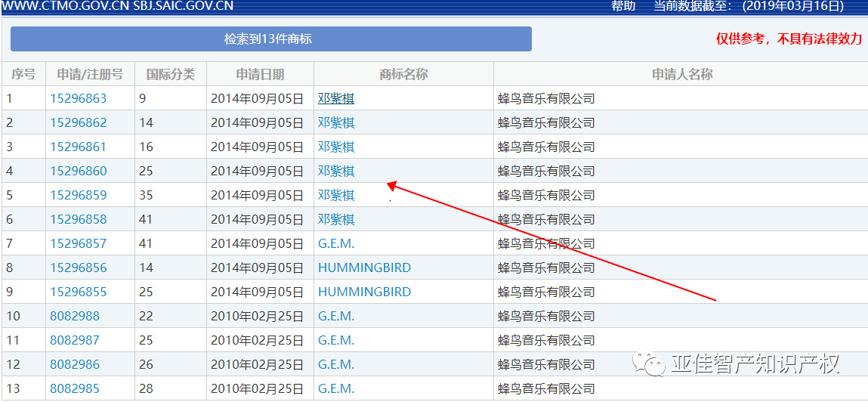Open G.E.M. trademark of class 22
Screen dimensions: 868x402
click(336, 316)
